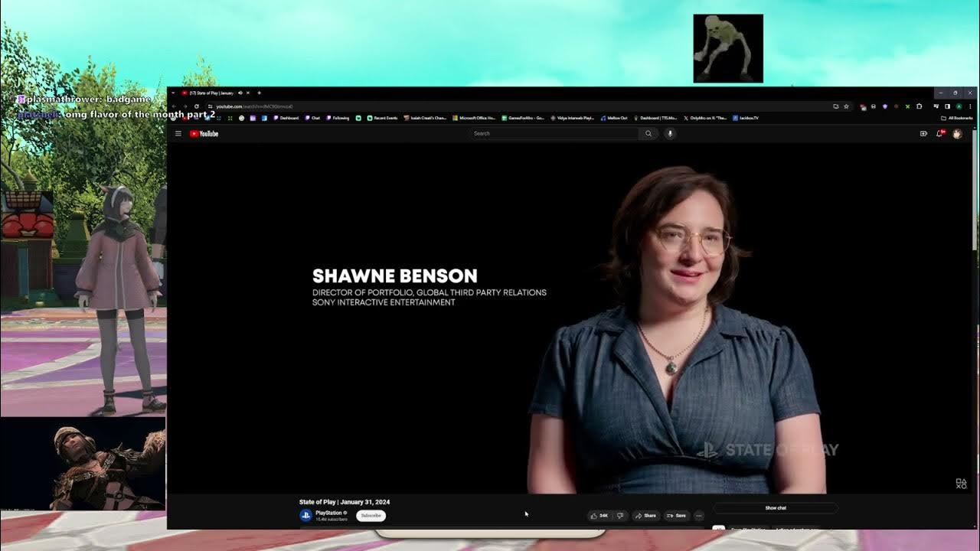Image resolution: width=980 pixels, height=551 pixels.
Task: Go to the YouTube logo home
Action: click(x=204, y=133)
